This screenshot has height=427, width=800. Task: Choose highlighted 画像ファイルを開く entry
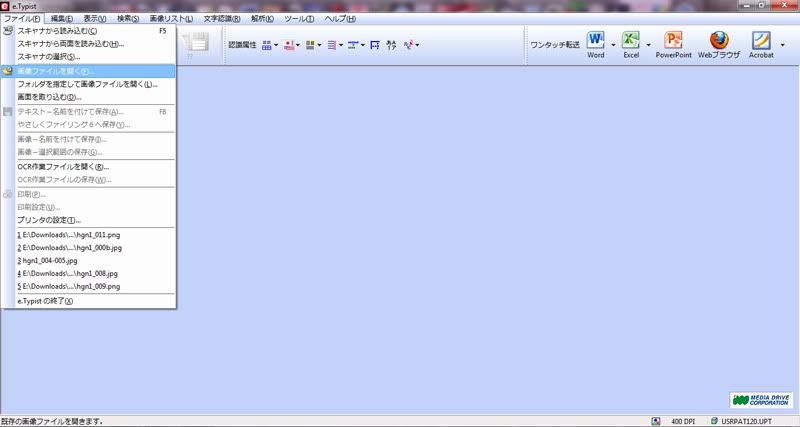click(89, 71)
